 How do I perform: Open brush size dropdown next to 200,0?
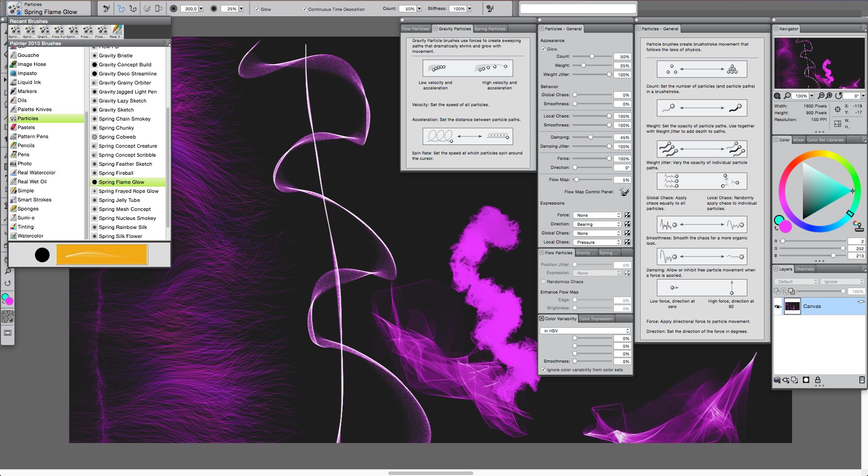(x=201, y=9)
